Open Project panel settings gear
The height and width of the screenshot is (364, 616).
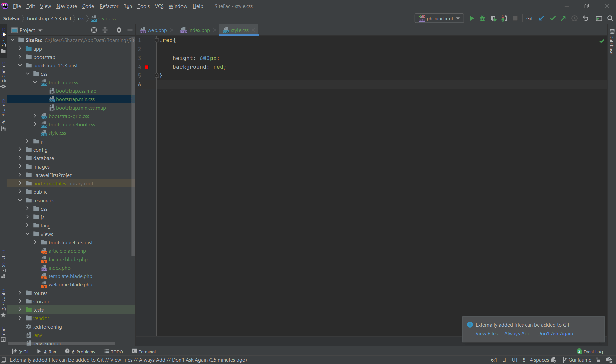click(x=119, y=30)
